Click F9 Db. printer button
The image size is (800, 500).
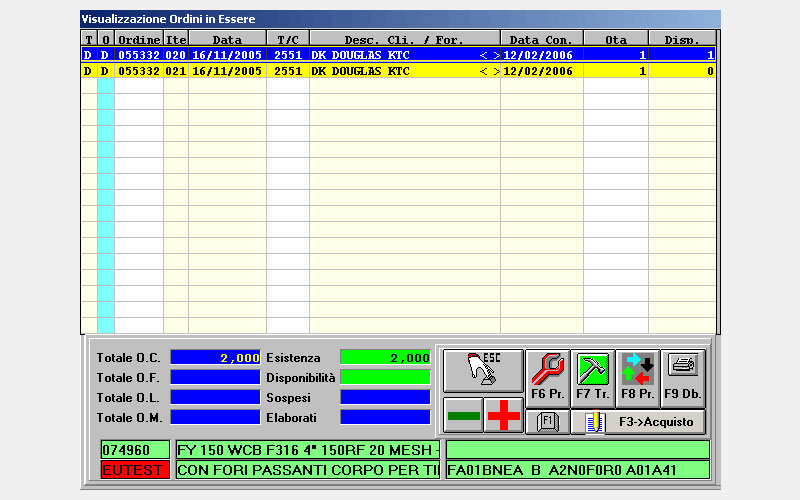click(x=683, y=378)
